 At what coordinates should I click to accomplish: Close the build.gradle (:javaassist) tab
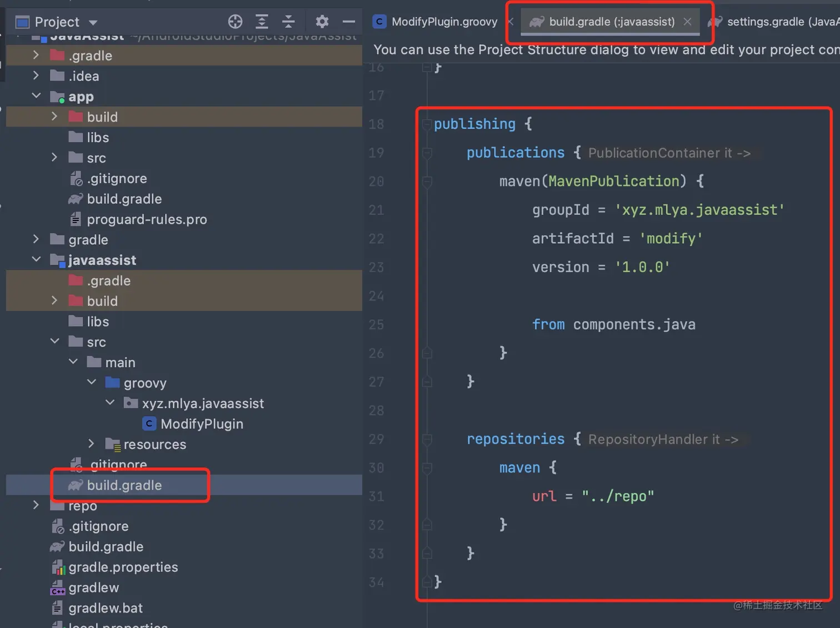pyautogui.click(x=687, y=22)
